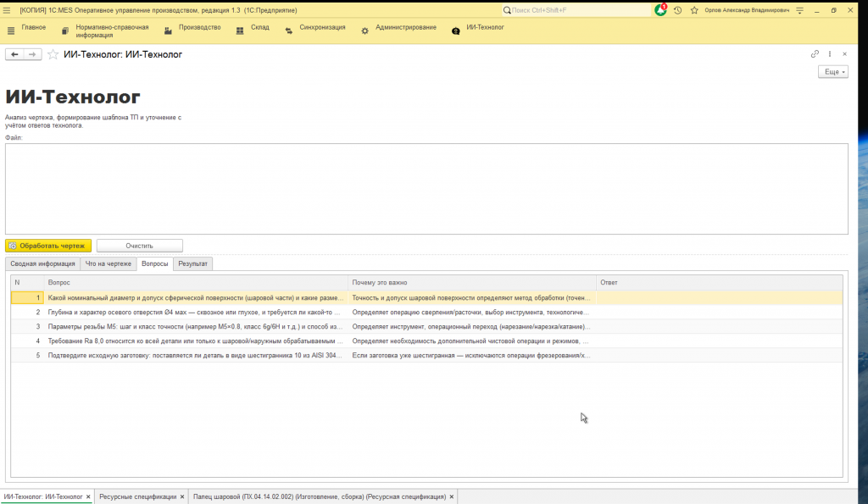Click row number 3 cell
The image size is (868, 504).
coord(27,326)
